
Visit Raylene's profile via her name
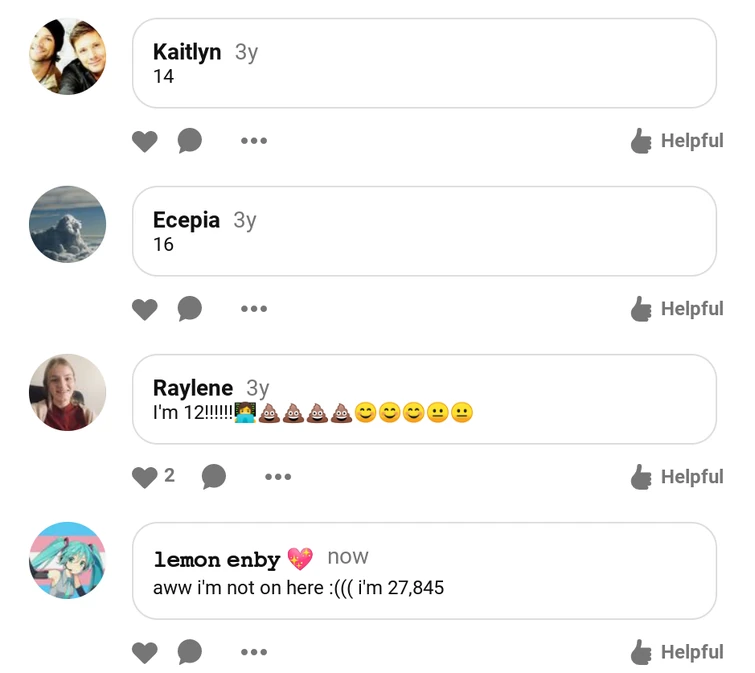click(193, 388)
